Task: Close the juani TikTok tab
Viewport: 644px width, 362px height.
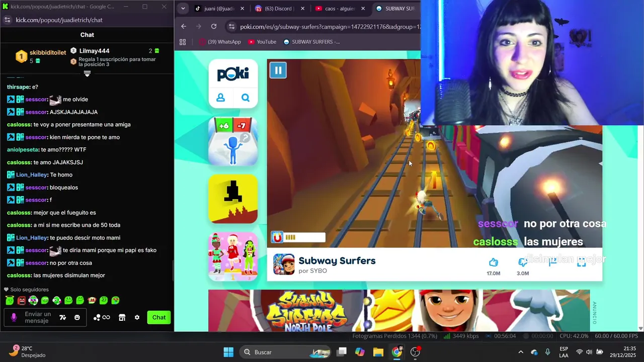Action: click(x=242, y=9)
